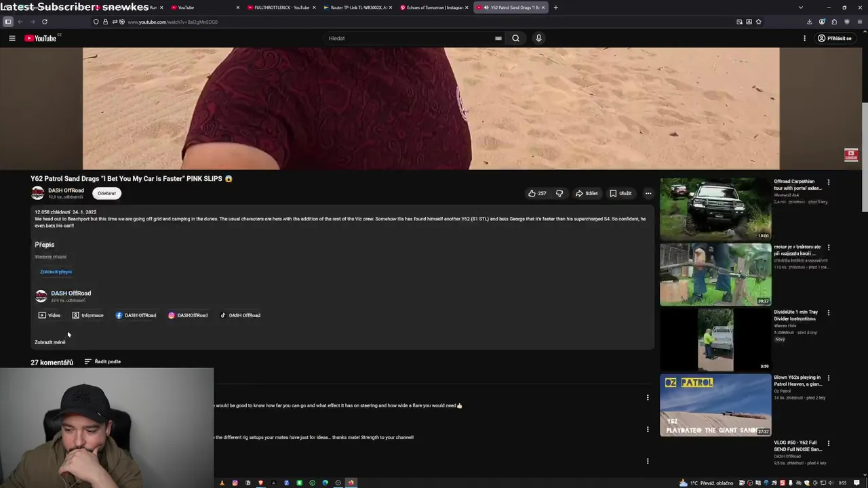Reload the page
This screenshot has width=868, height=488.
45,22
